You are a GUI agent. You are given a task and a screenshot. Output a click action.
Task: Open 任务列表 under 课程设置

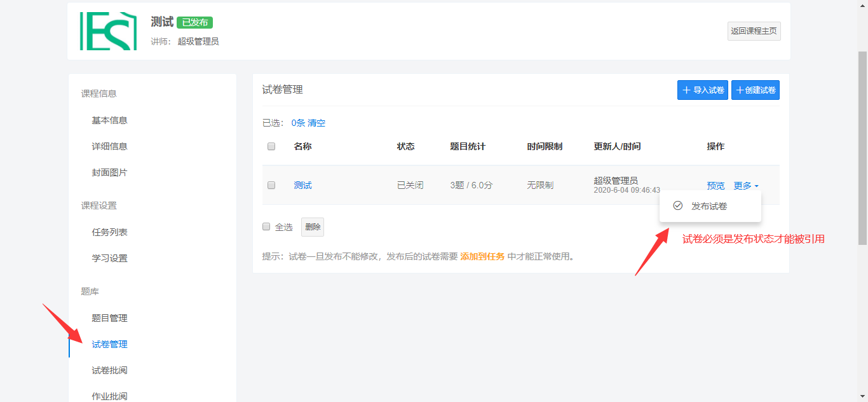point(109,232)
